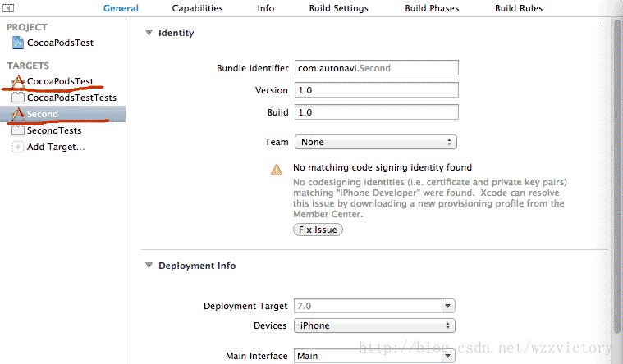This screenshot has height=364, width=623.
Task: Open the Team dropdown
Action: pos(374,142)
